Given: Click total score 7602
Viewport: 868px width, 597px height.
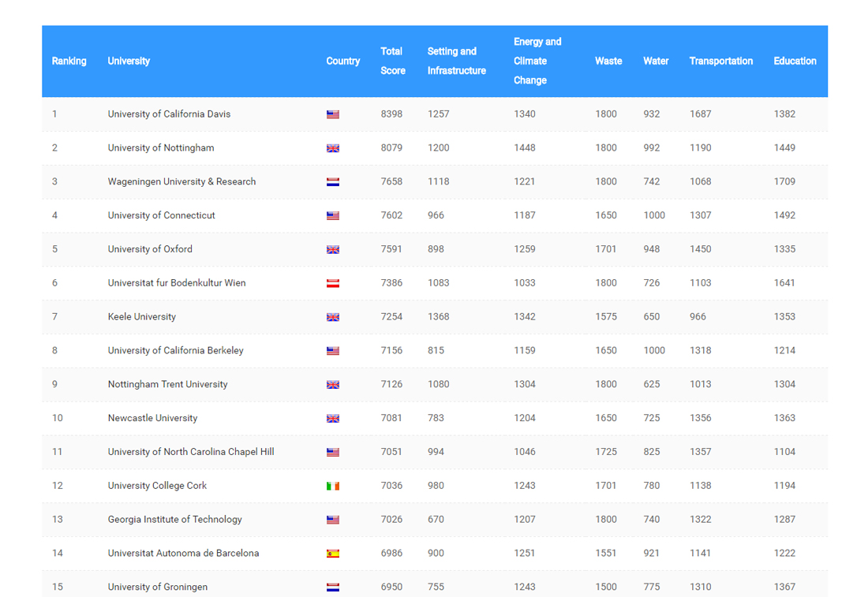Looking at the screenshot, I should coord(391,215).
